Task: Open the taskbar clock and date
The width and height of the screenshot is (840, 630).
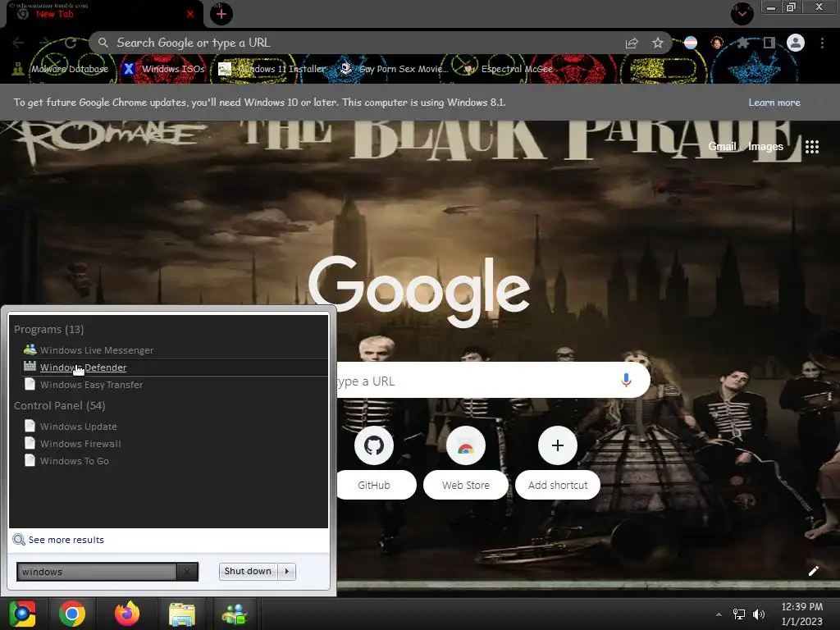Action: pos(802,614)
